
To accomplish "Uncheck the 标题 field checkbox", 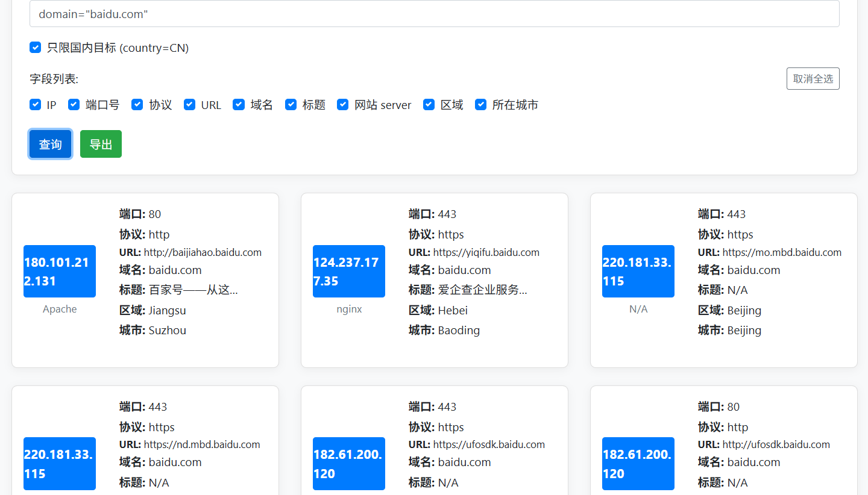I will tap(291, 105).
